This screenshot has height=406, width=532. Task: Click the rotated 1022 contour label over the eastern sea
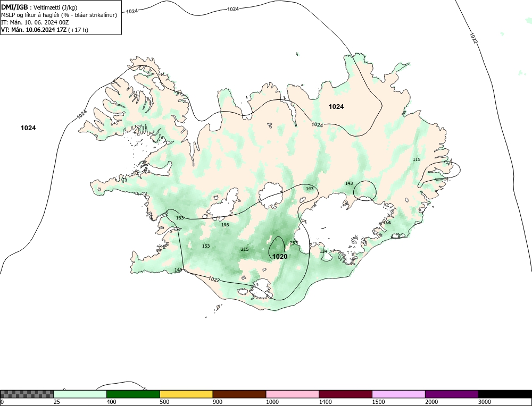(x=474, y=38)
